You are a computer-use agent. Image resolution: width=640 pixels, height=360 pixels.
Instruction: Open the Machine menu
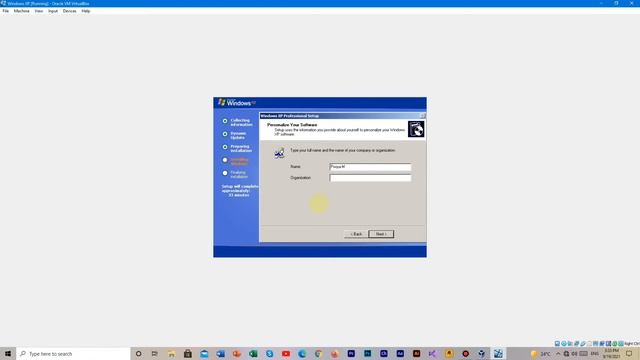pyautogui.click(x=22, y=11)
